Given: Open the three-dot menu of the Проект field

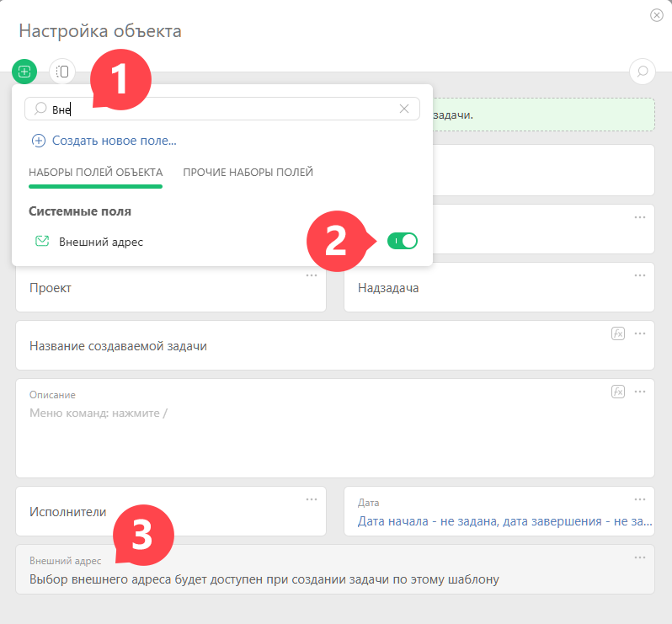Looking at the screenshot, I should tap(312, 275).
